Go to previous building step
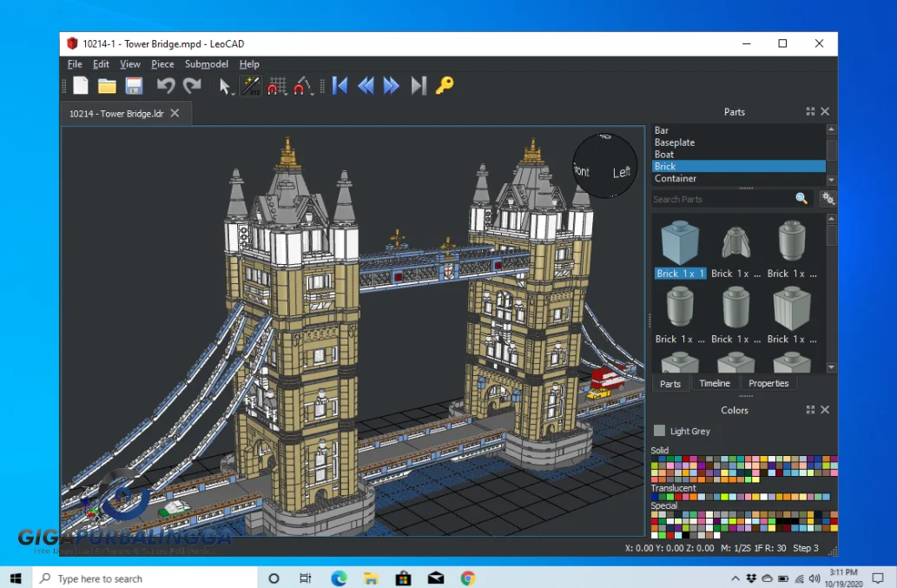 click(366, 86)
